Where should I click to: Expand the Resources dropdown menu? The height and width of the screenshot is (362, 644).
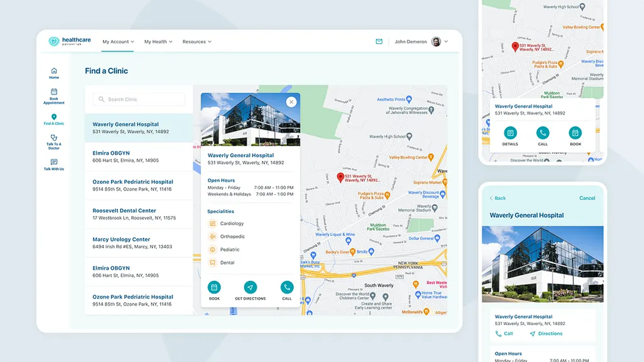[x=197, y=42]
